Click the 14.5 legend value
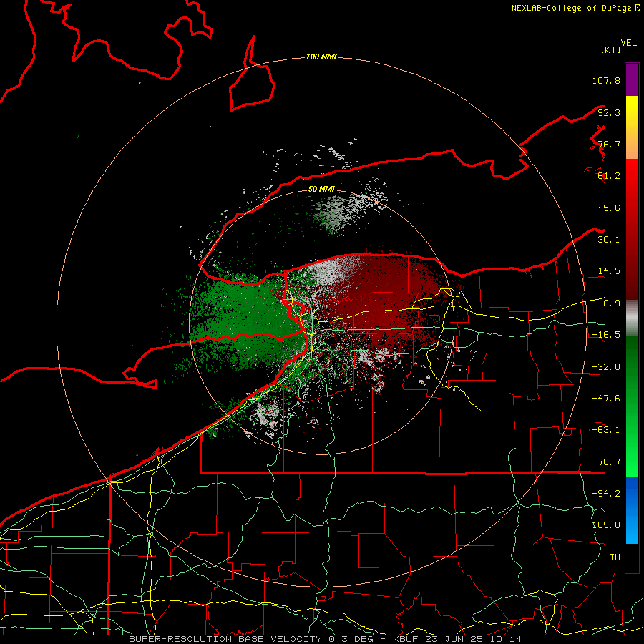This screenshot has width=644, height=644. click(x=609, y=271)
